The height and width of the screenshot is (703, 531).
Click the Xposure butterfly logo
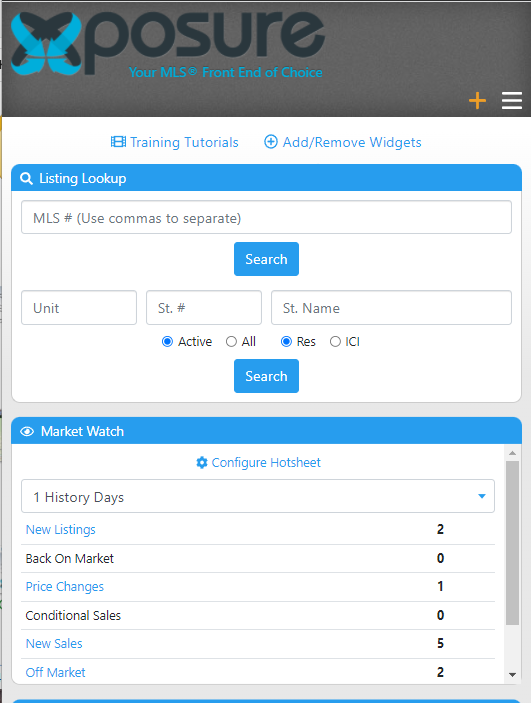(46, 43)
